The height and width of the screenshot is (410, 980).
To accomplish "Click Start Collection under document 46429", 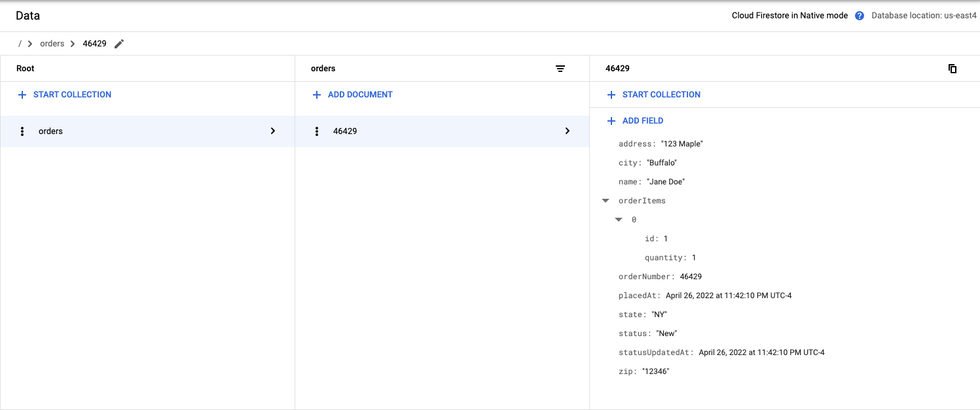I will tap(661, 95).
